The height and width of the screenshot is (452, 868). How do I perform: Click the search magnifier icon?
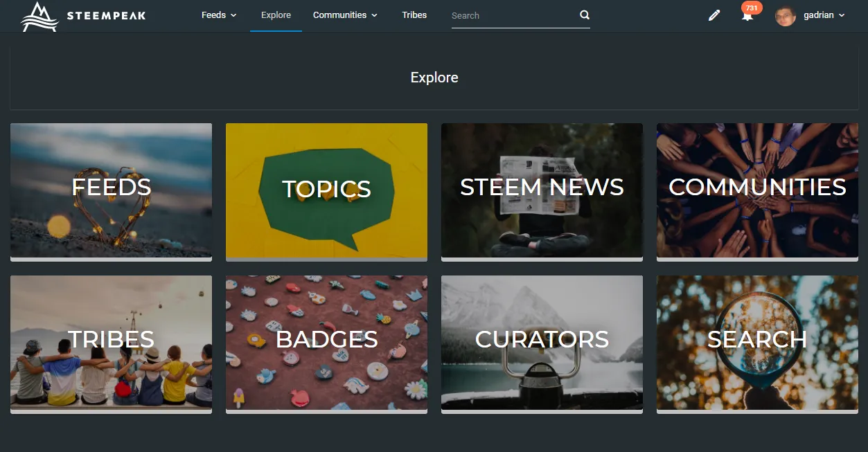(584, 15)
